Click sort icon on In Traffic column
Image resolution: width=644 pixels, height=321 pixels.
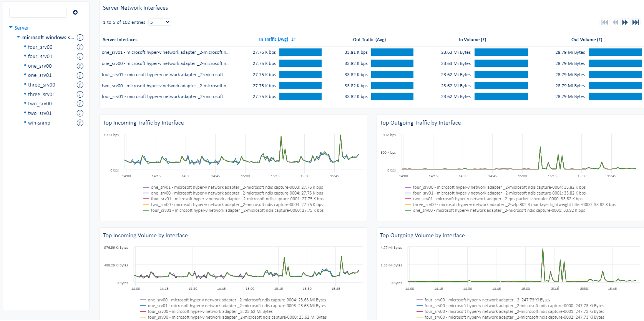tap(294, 40)
